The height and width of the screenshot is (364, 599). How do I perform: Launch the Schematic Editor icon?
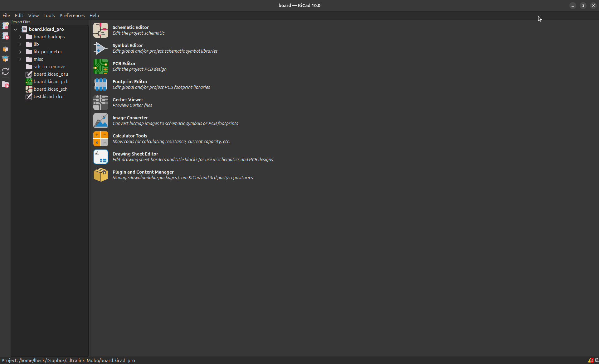coord(100,30)
